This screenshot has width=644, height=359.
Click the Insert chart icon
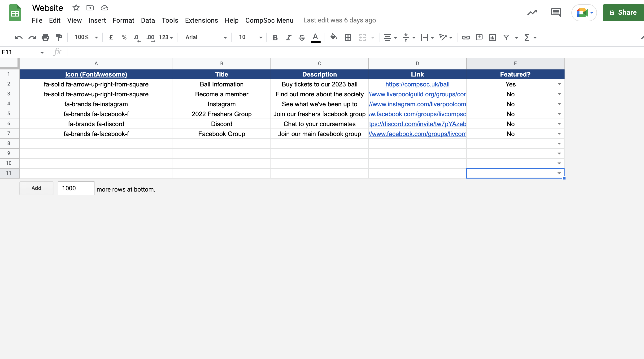click(492, 38)
